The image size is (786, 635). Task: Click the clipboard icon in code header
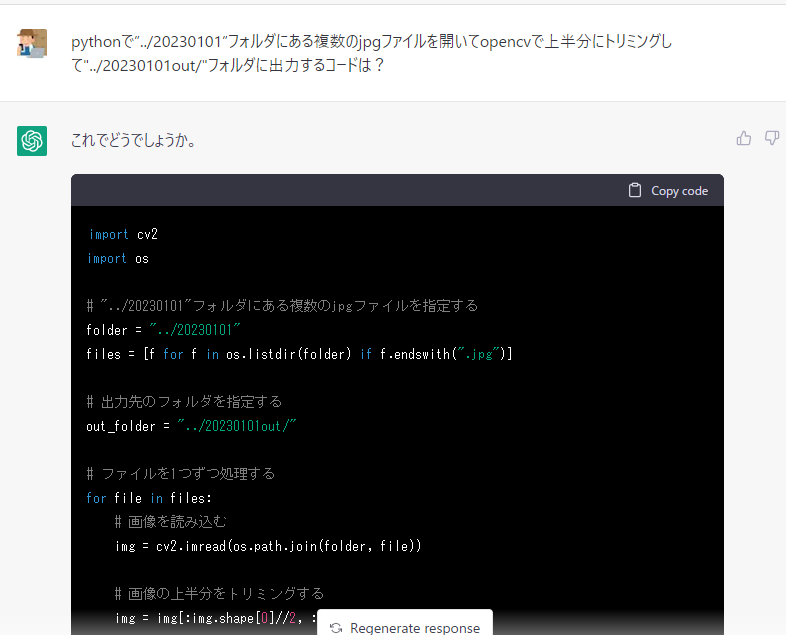pos(635,190)
